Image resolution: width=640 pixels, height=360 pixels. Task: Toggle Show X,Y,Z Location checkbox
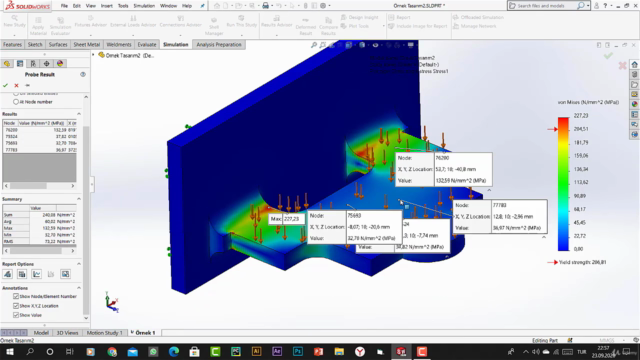tap(16, 306)
